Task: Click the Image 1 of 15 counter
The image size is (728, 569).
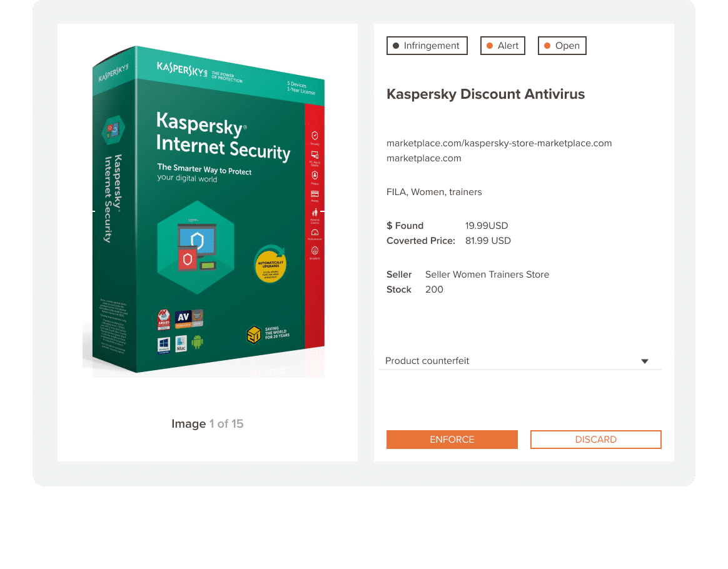Action: 207,424
